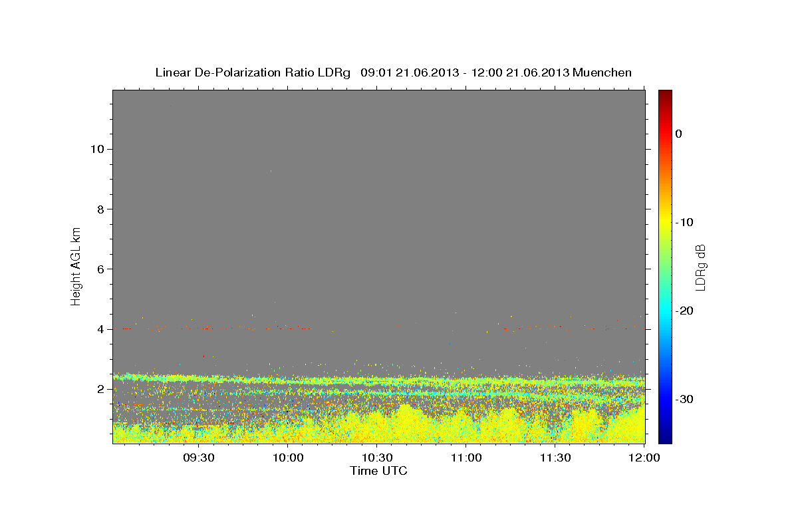The height and width of the screenshot is (532, 798).
Task: Click the 10:00 time tick label
Action: click(288, 458)
